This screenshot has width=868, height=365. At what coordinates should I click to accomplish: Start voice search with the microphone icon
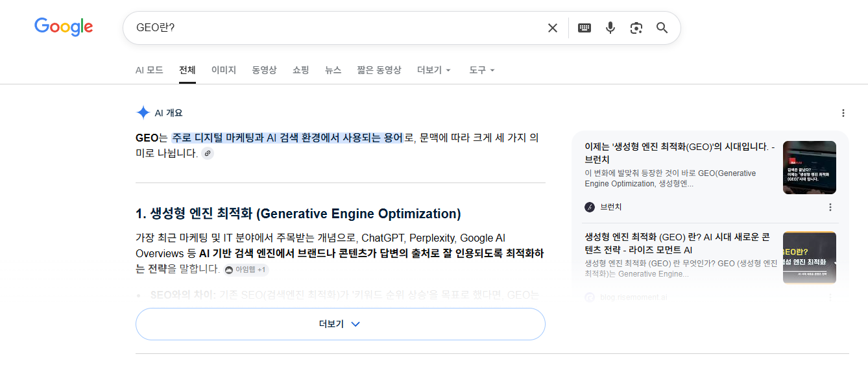pyautogui.click(x=610, y=28)
